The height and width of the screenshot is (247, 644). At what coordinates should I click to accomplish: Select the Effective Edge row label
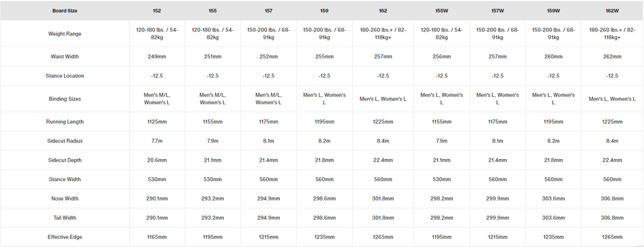point(65,237)
